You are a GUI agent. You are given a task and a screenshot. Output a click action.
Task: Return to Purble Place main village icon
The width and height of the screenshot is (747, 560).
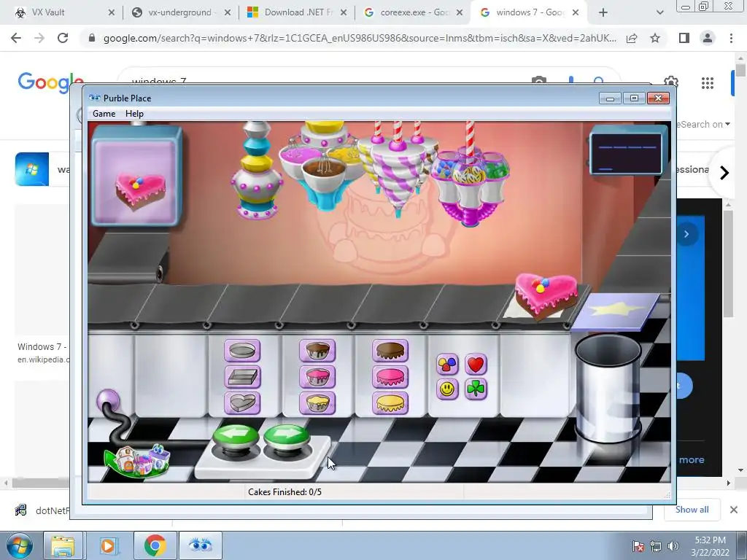click(137, 461)
